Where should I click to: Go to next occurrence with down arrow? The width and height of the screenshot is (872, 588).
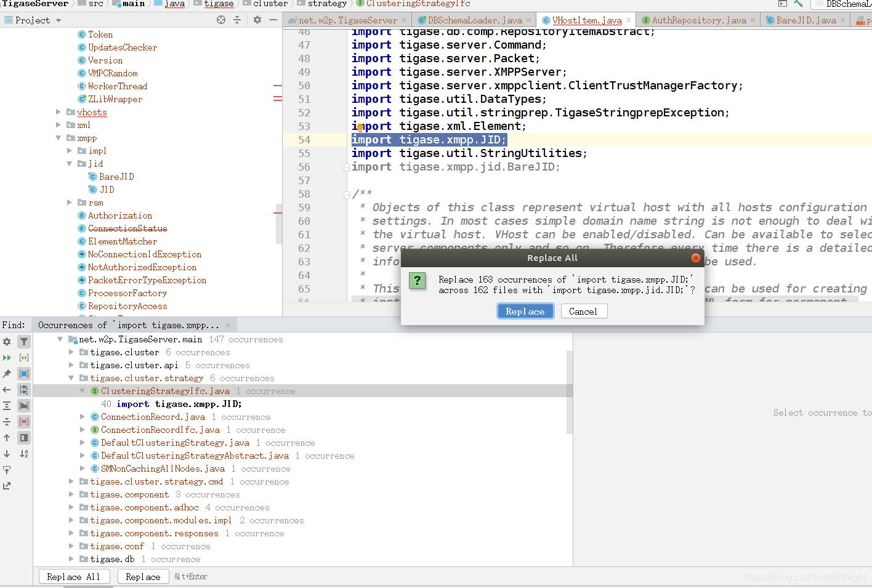[7, 454]
